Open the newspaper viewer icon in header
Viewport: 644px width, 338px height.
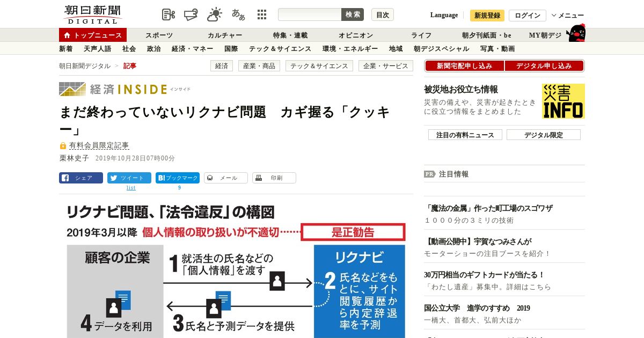169,14
